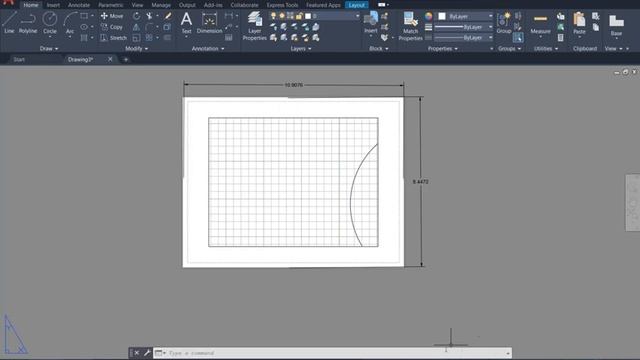Click the Trim scissors icon
The height and width of the screenshot is (360, 640).
[x=149, y=16]
